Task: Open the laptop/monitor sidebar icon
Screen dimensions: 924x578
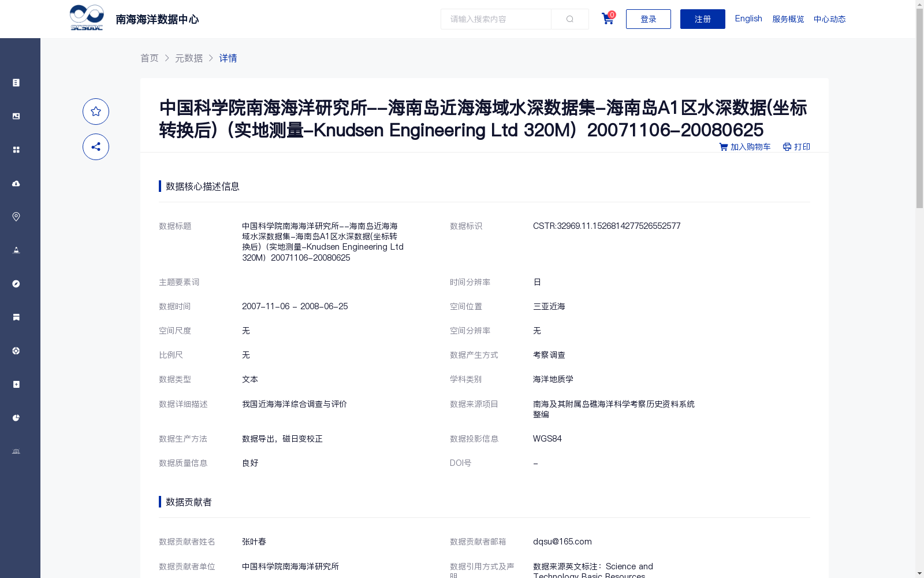Action: [16, 451]
